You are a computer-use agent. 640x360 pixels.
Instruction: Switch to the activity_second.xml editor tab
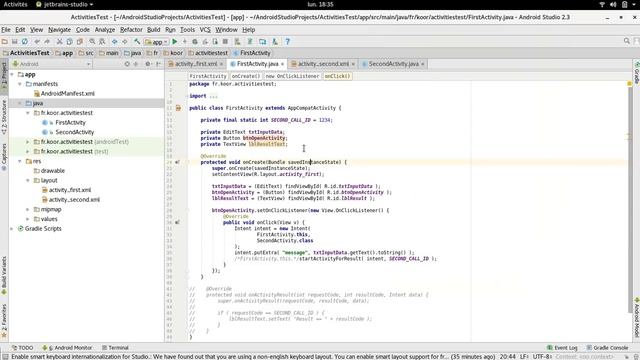coord(323,64)
